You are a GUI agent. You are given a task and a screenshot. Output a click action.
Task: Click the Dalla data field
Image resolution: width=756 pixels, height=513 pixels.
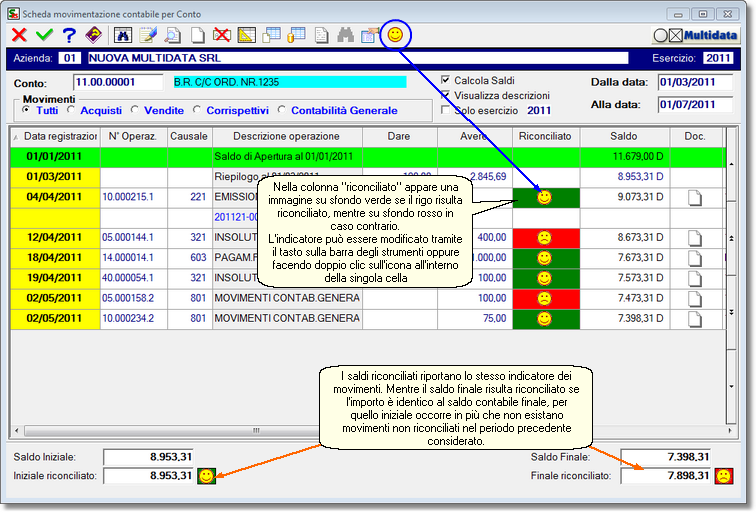[695, 82]
